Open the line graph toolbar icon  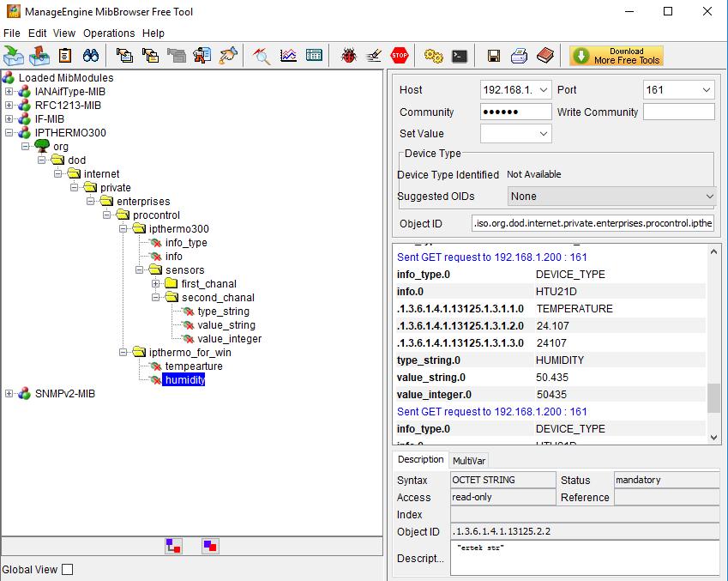coord(288,56)
